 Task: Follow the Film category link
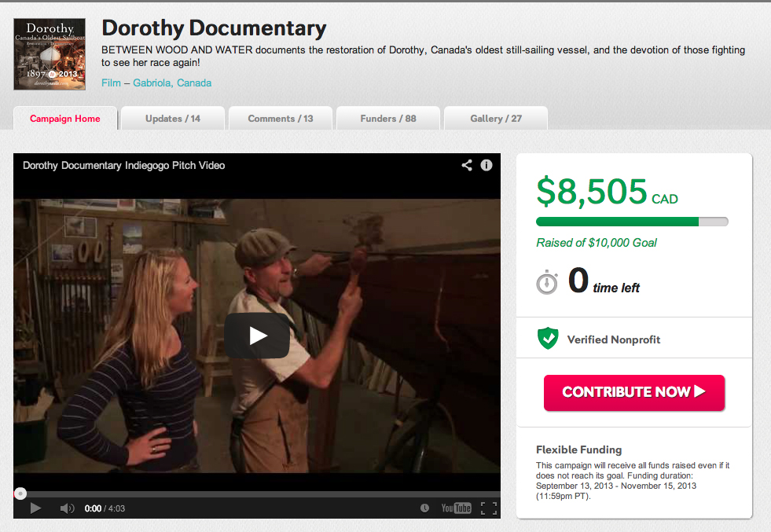pos(111,83)
